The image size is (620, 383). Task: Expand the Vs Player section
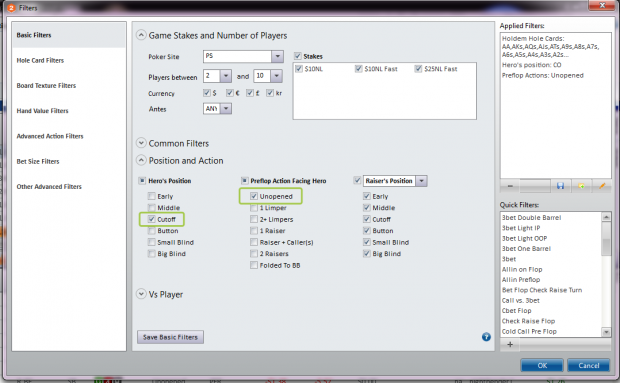[x=141, y=294]
